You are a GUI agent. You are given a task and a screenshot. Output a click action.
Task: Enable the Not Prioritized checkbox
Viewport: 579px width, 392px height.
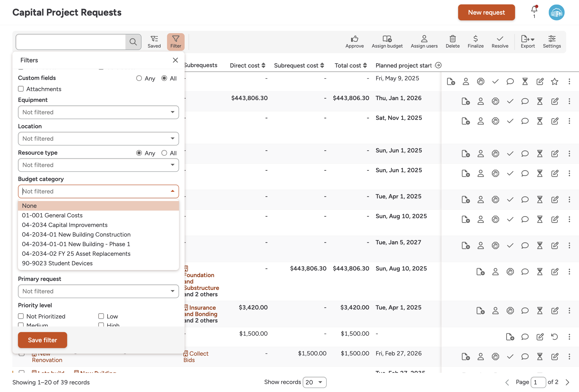(21, 316)
